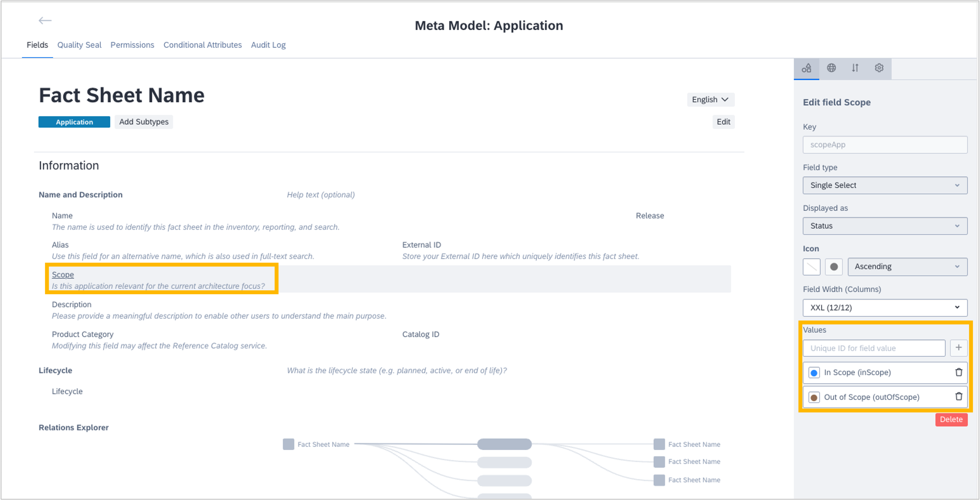Open the Field type Single Select dropdown
Image resolution: width=980 pixels, height=501 pixels.
point(884,185)
